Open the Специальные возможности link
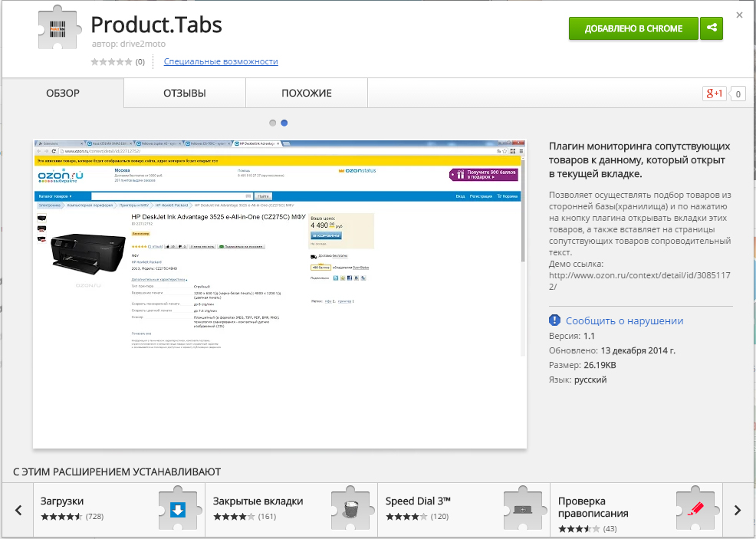Viewport: 756px width, 539px height. click(221, 61)
